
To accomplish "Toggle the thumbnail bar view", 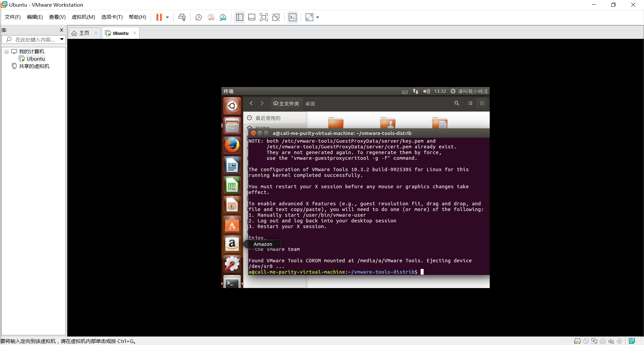I will click(x=252, y=17).
